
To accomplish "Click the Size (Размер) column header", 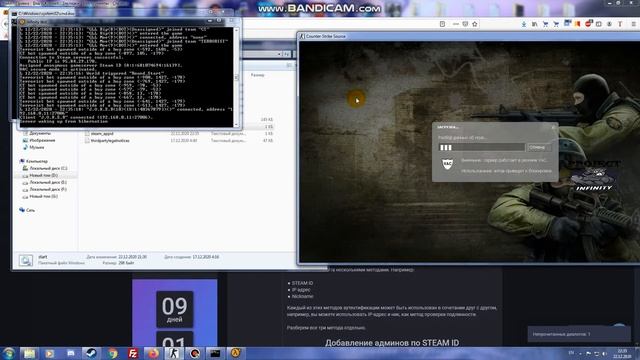I will pos(258,75).
